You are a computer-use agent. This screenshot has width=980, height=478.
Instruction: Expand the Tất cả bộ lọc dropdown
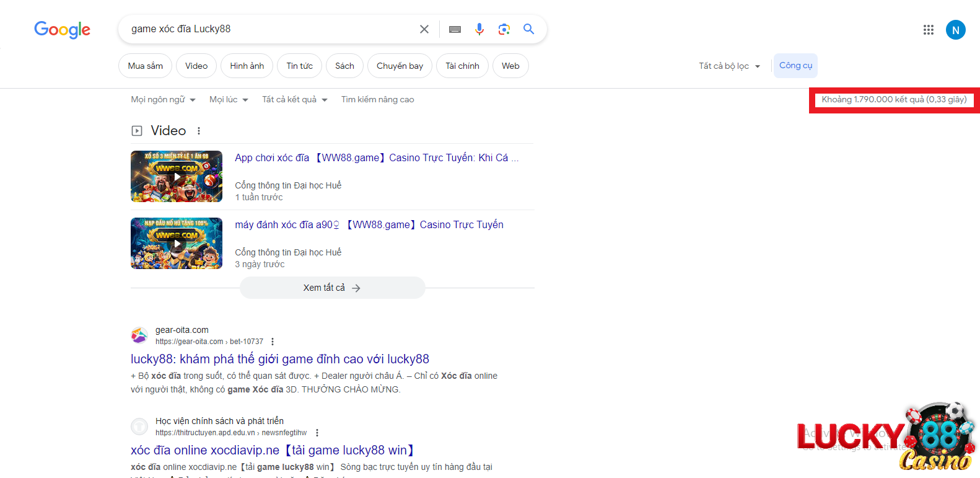[730, 66]
